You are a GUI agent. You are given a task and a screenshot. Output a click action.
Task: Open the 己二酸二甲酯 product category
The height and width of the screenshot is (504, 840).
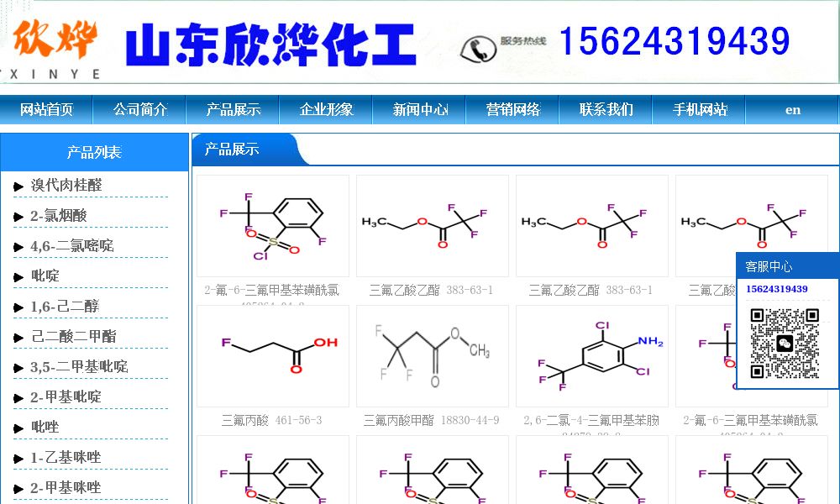point(74,337)
